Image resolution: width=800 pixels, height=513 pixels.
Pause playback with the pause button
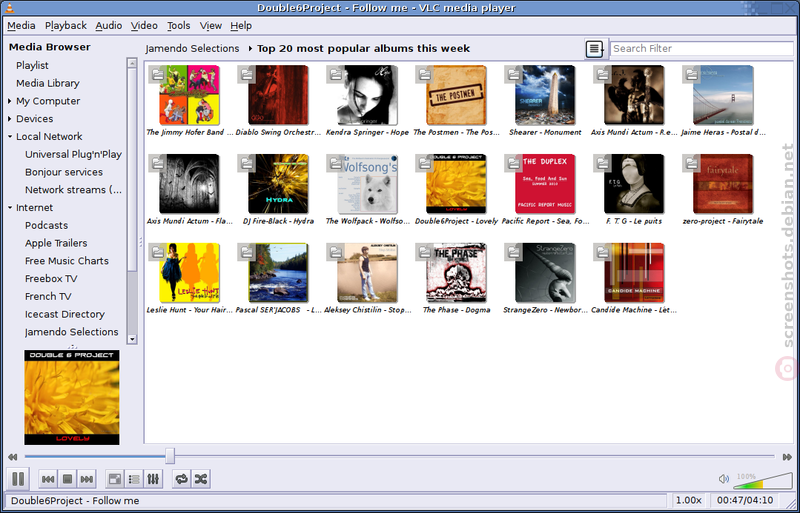point(18,479)
